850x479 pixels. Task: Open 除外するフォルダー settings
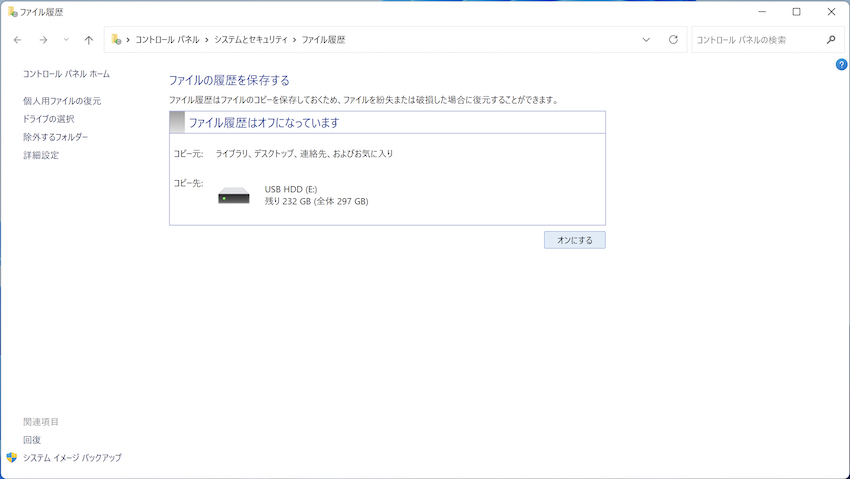point(55,137)
